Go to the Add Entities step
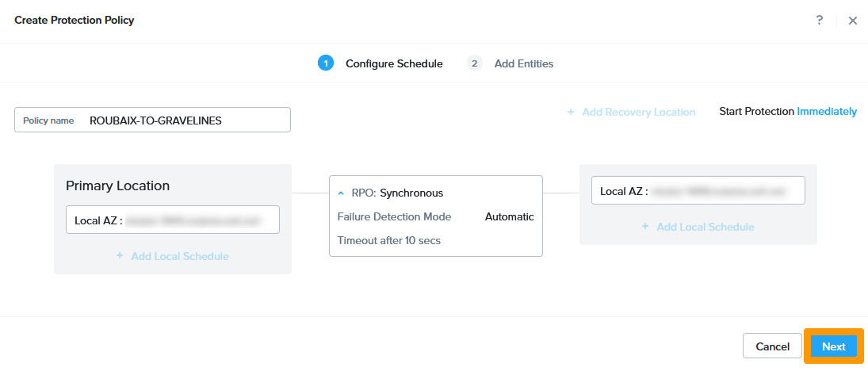Image resolution: width=868 pixels, height=371 pixels. [x=523, y=63]
